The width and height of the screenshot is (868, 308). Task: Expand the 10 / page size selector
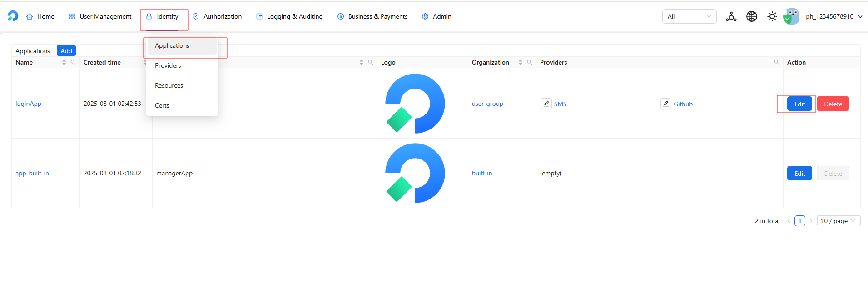[838, 221]
